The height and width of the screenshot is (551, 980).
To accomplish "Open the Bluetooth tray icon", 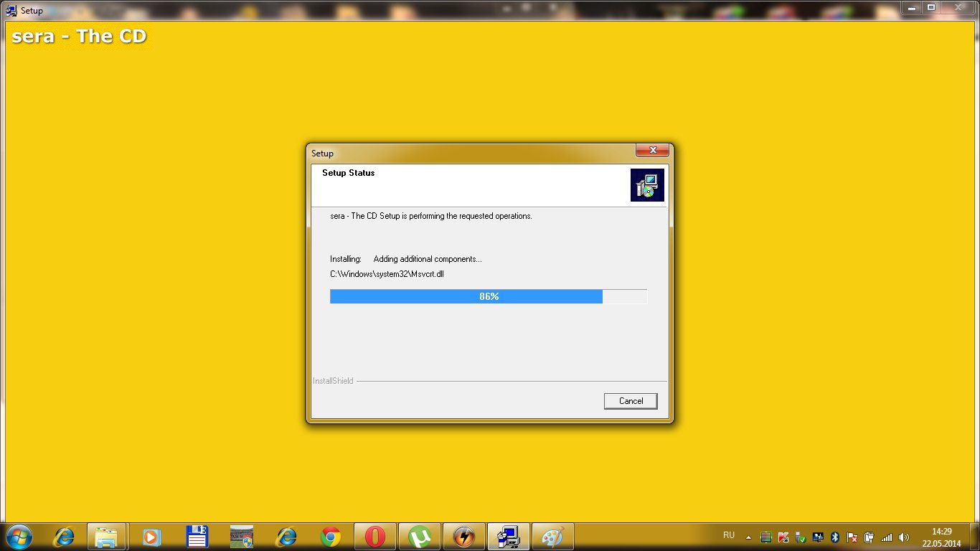I will [x=835, y=537].
